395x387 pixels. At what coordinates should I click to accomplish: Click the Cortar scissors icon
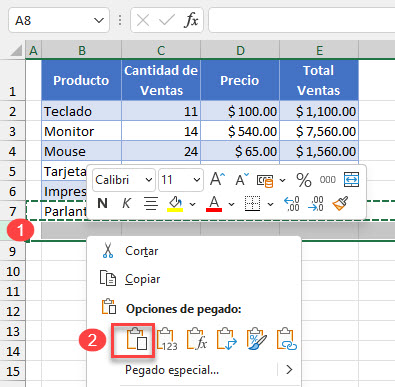click(x=108, y=251)
